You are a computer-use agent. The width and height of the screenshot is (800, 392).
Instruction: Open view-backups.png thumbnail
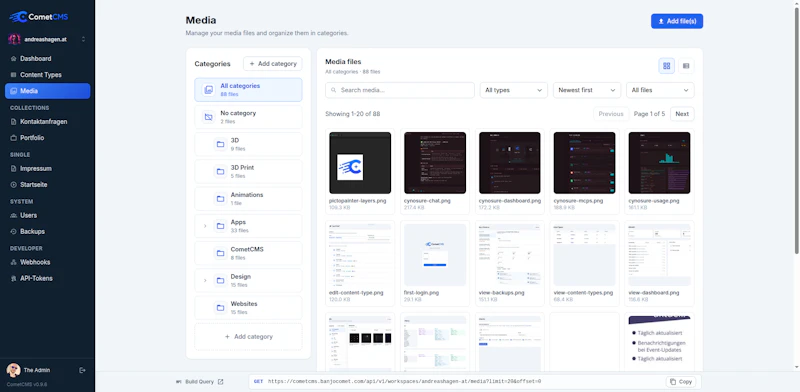tap(510, 255)
